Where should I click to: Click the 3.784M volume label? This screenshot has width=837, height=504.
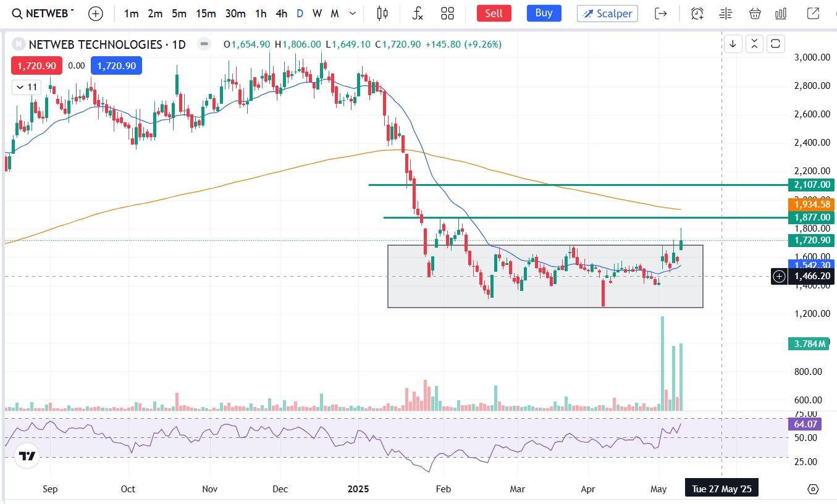click(x=808, y=343)
